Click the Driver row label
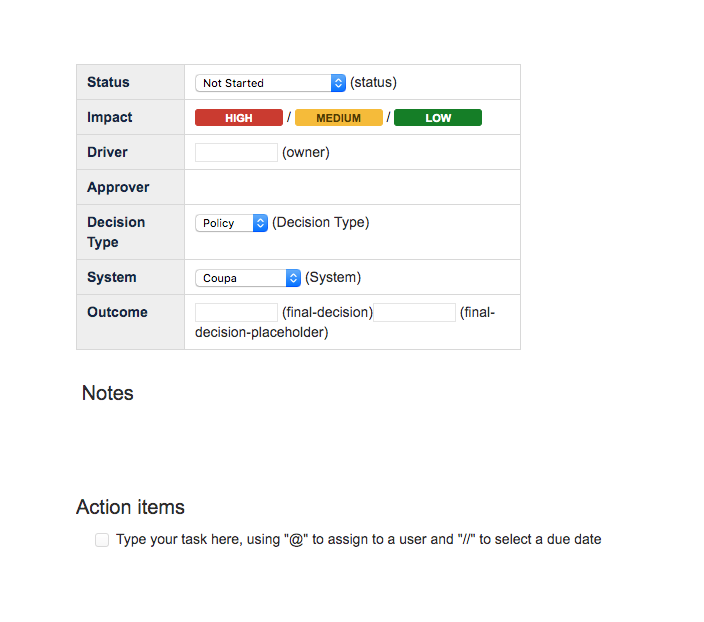This screenshot has width=704, height=622. click(107, 152)
